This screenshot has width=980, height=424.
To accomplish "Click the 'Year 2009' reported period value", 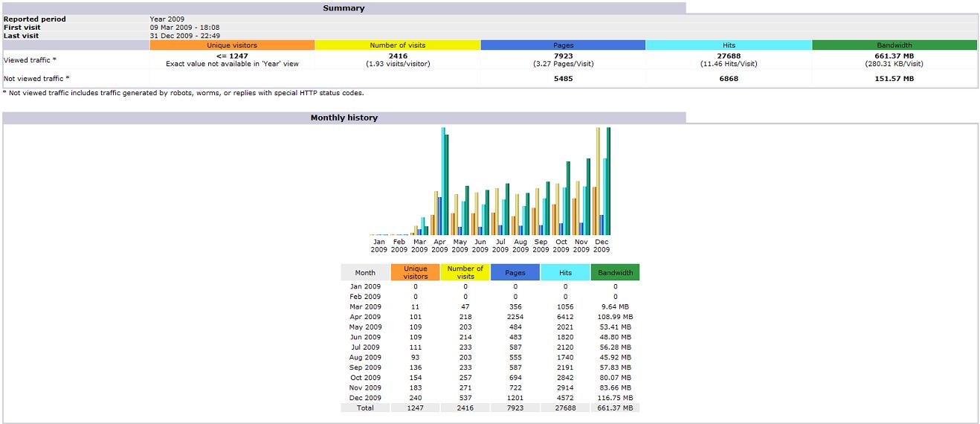I will click(167, 19).
